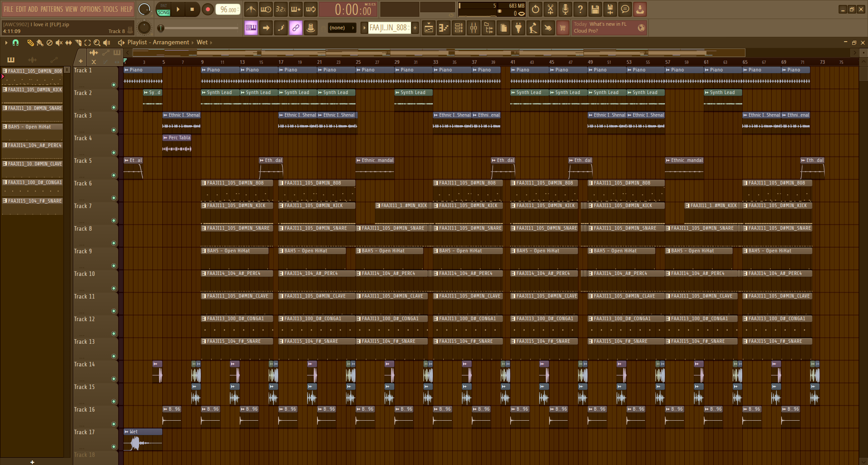868x465 pixels.
Task: Adjust the tempo 96.000 spinner
Action: pos(228,9)
